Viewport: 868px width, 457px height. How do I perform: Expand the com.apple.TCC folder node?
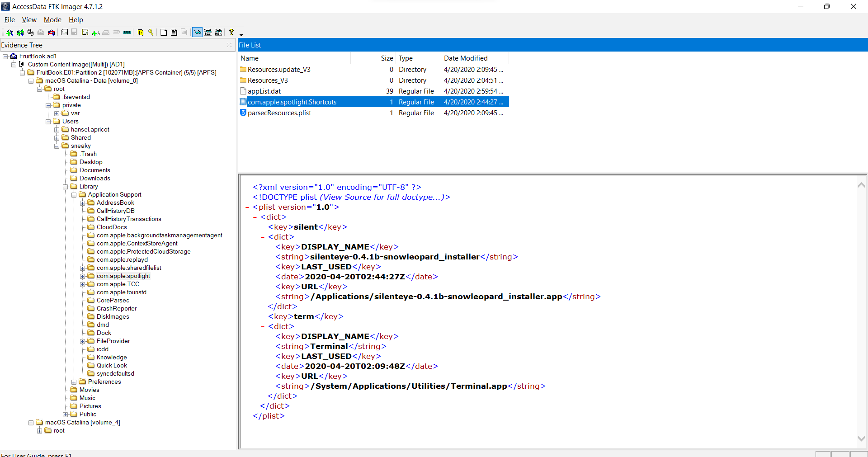[83, 284]
